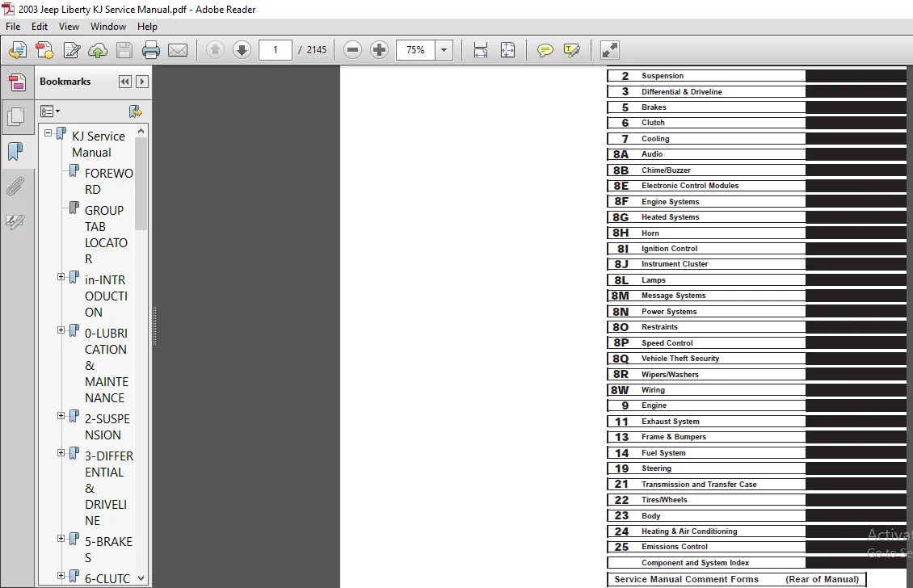The width and height of the screenshot is (913, 588).
Task: Click the Zoom in plus button
Action: [x=379, y=50]
